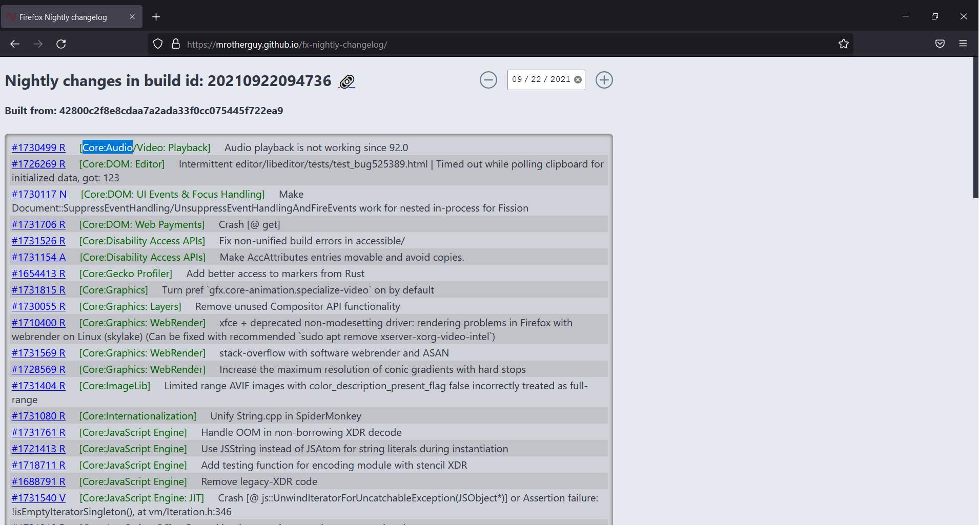Select the date field showing 09/22/2021
Image resolution: width=980 pixels, height=526 pixels.
(x=541, y=79)
